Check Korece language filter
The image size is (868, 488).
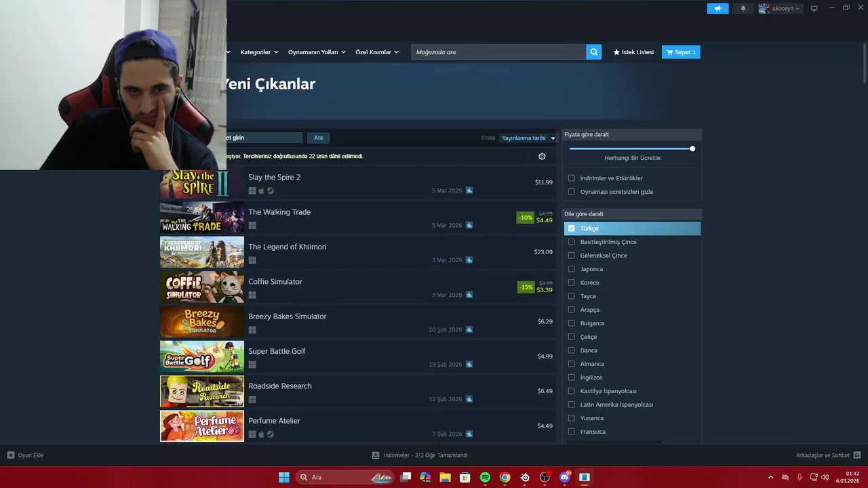tap(571, 283)
